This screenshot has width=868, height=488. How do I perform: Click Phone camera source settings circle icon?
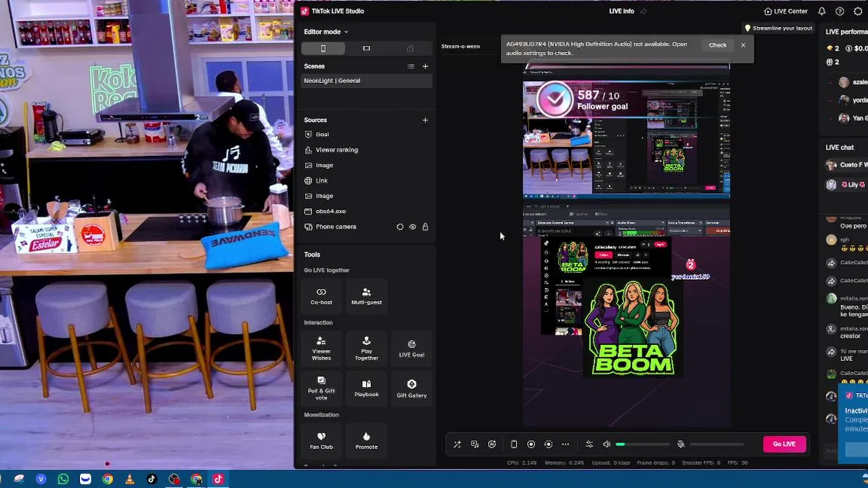[x=399, y=227]
